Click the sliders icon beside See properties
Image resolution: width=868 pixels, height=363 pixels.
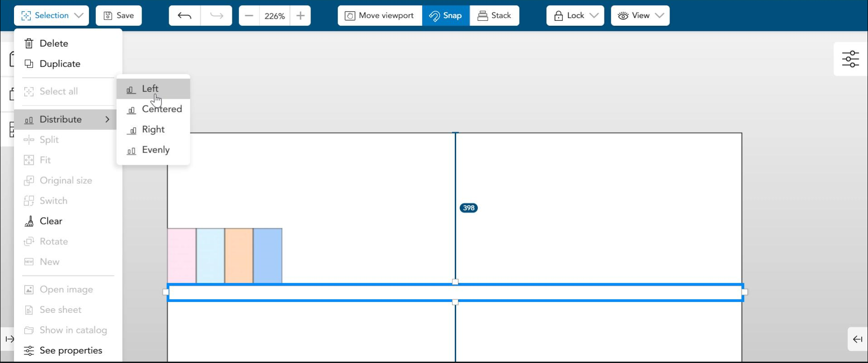click(29, 351)
